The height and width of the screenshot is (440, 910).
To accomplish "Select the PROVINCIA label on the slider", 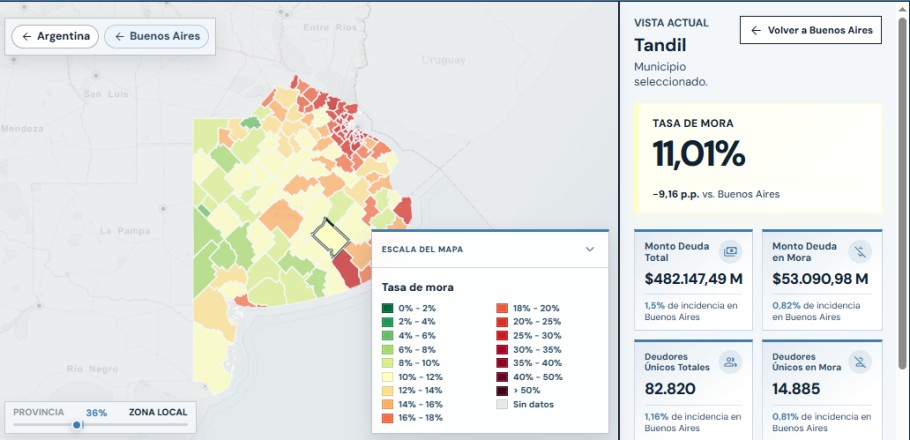I will 38,412.
